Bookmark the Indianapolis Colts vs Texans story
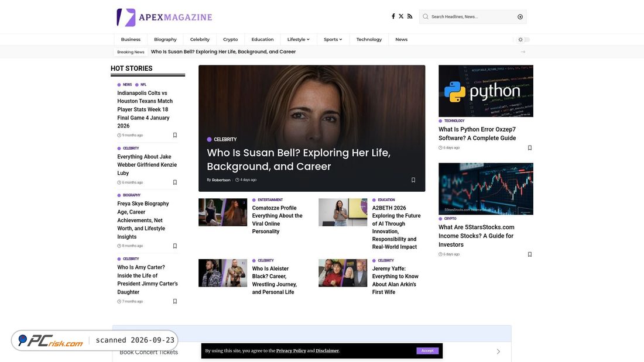The width and height of the screenshot is (644, 362). 174,135
